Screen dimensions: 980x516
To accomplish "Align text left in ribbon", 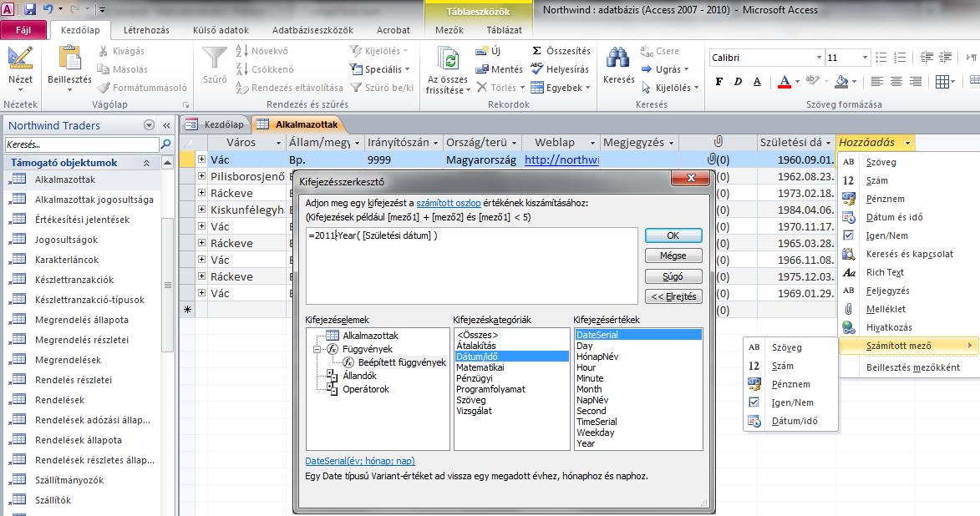I will (x=877, y=81).
